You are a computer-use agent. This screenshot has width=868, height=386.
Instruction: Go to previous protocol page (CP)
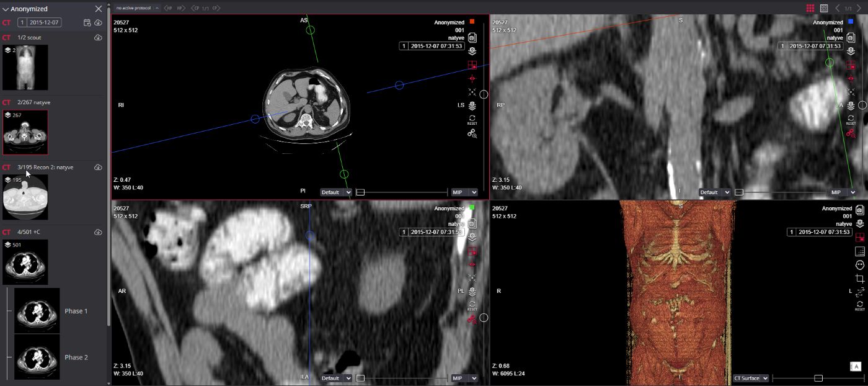click(195, 8)
